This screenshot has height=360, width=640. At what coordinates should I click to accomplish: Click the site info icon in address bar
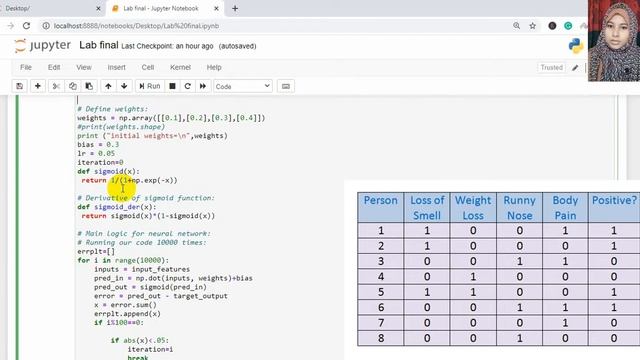[46, 26]
